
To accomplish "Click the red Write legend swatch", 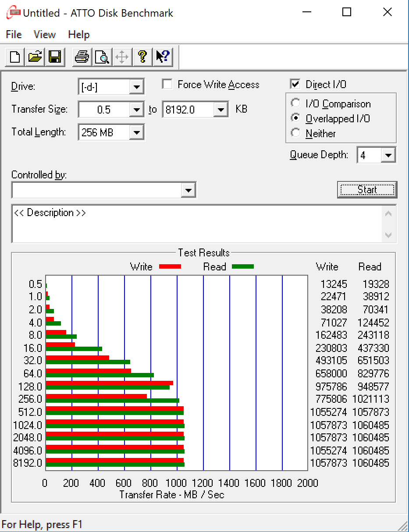I will point(170,266).
